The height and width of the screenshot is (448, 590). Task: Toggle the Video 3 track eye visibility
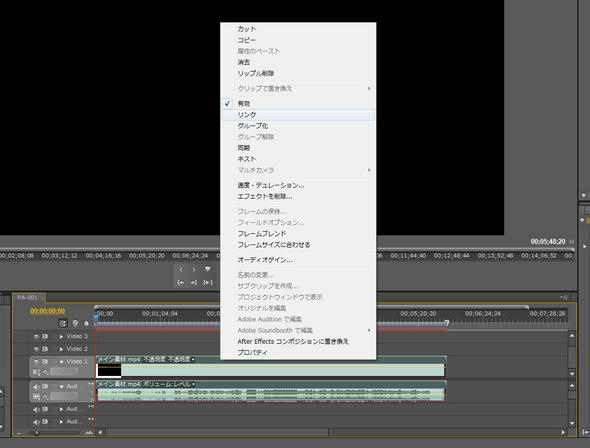[36, 337]
